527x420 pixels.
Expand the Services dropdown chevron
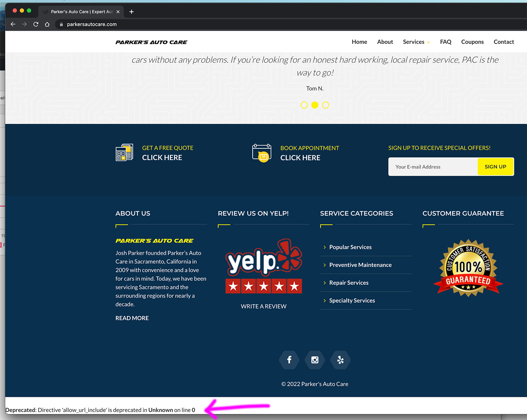tap(428, 42)
